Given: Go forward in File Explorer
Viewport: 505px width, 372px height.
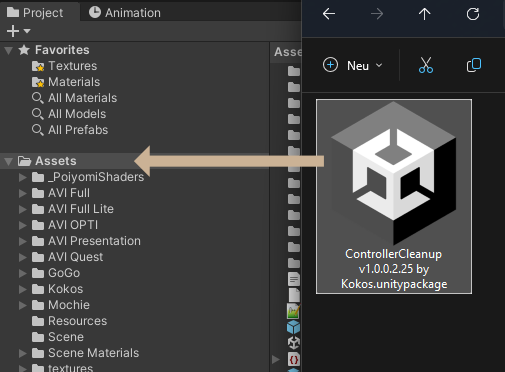Looking at the screenshot, I should tap(377, 14).
